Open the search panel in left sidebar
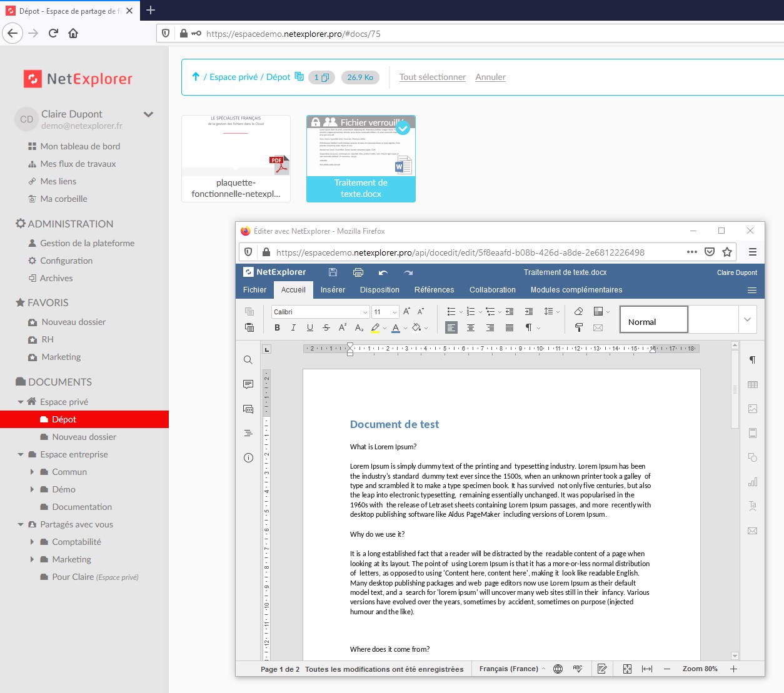Viewport: 784px width, 693px height. (248, 360)
